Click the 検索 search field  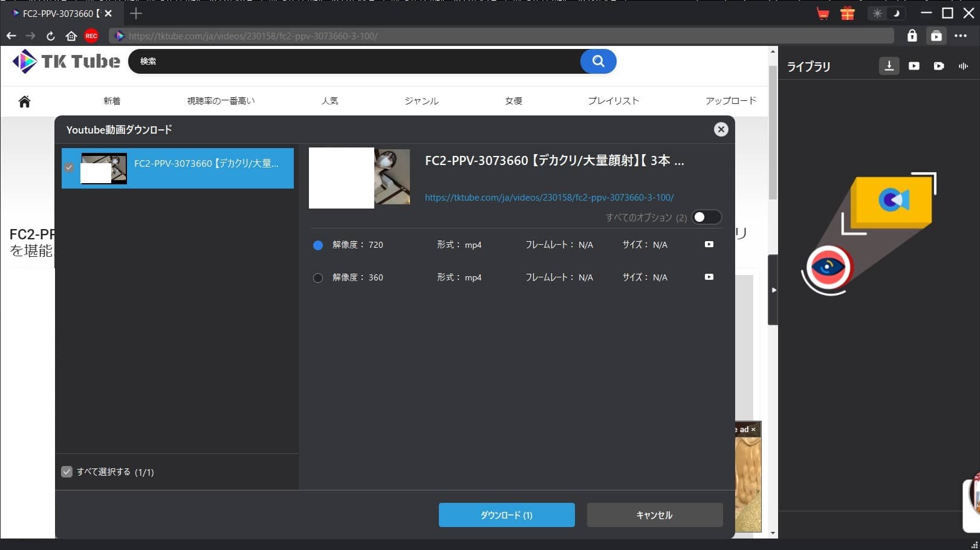pyautogui.click(x=354, y=61)
